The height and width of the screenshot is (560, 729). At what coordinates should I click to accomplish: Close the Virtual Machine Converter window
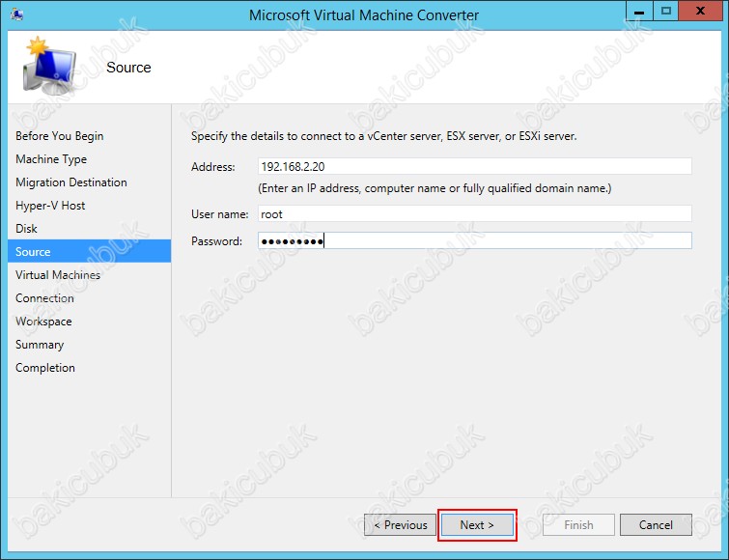700,11
